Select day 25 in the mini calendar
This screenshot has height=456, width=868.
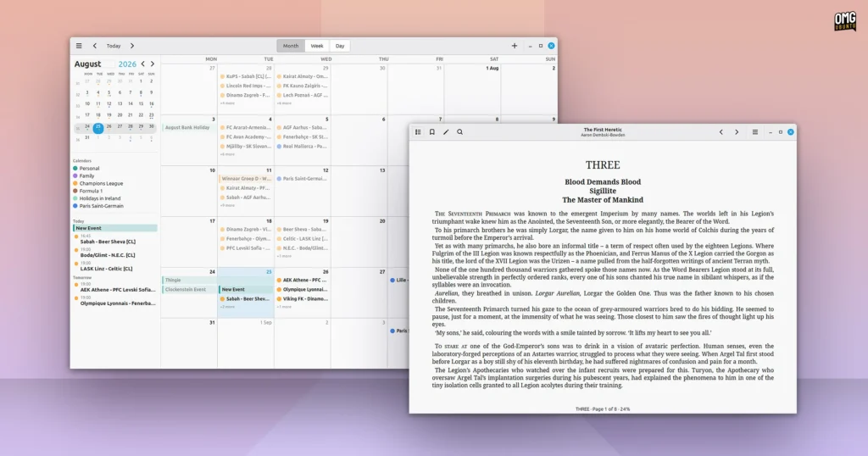[98, 127]
